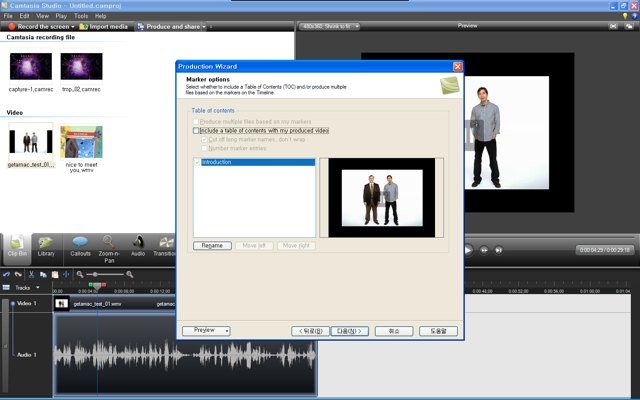Click the Cancel (취소) button

click(394, 331)
